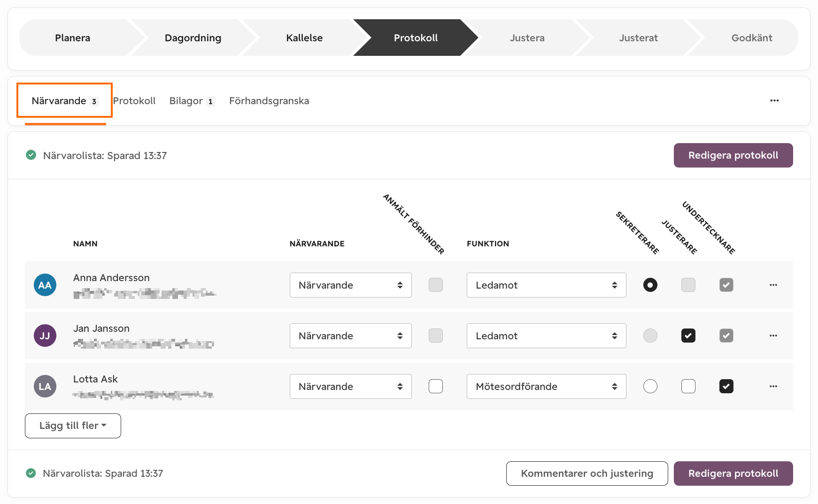Viewport: 818px width, 504px height.
Task: Click the LA avatar of Lotta Ask
Action: click(45, 386)
